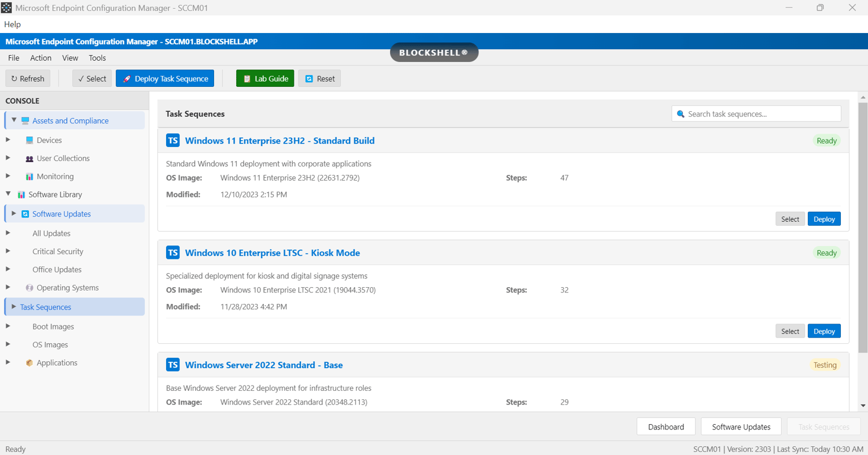
Task: Click the scrollbar up arrow in the task list
Action: [863, 97]
